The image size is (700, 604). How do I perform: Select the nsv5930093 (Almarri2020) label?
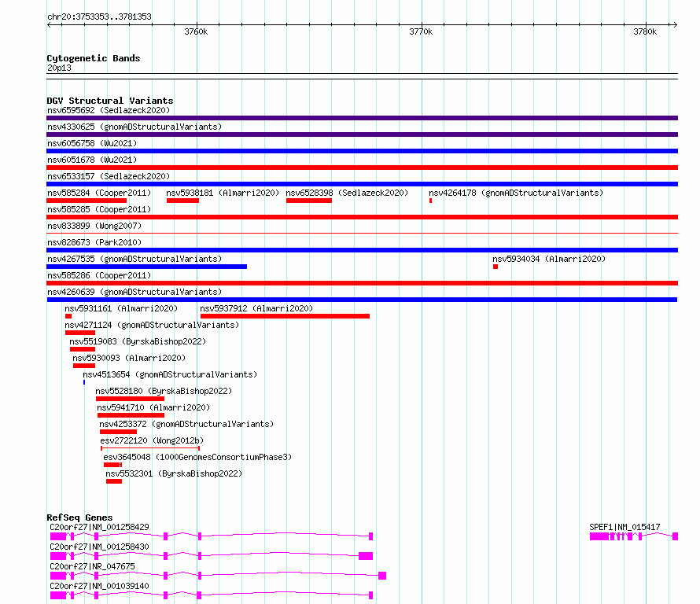tap(129, 358)
